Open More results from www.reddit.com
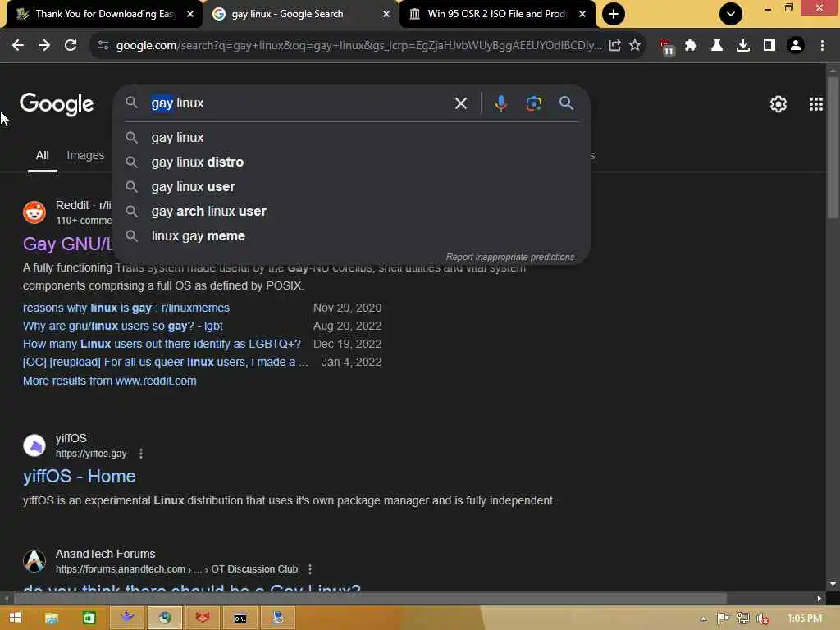Viewport: 840px width, 630px height. pos(109,381)
